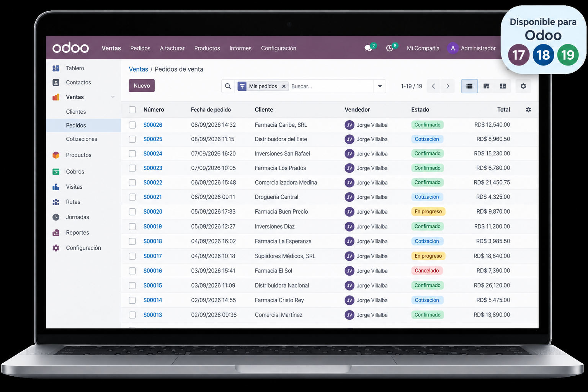The width and height of the screenshot is (588, 392).
Task: Select the S00024 order checkbox
Action: [x=132, y=154]
